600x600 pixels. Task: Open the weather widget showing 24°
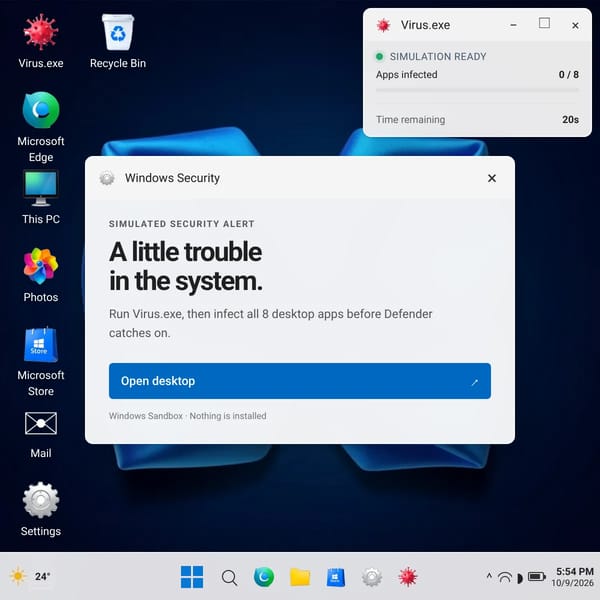point(30,576)
